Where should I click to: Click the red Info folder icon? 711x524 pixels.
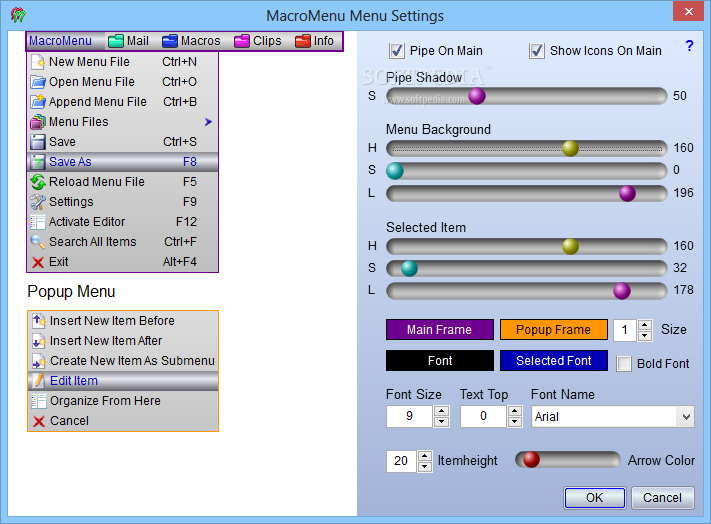(x=303, y=41)
